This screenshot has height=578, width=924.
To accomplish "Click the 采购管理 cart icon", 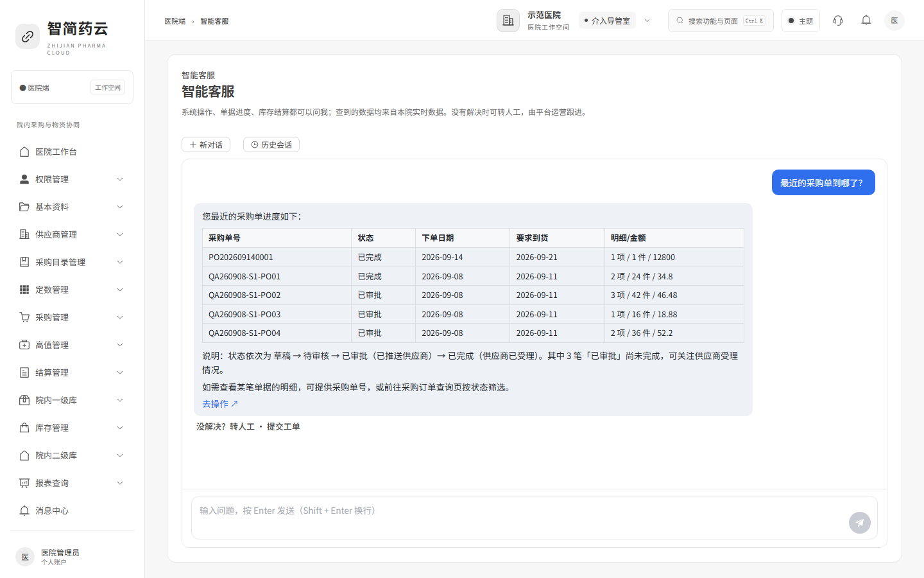I will pyautogui.click(x=24, y=317).
